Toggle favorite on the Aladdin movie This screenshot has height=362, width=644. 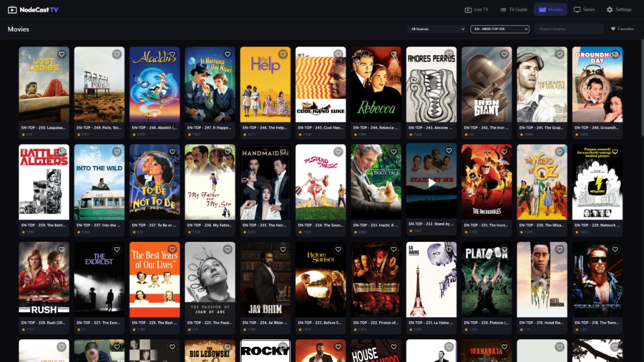tap(172, 54)
